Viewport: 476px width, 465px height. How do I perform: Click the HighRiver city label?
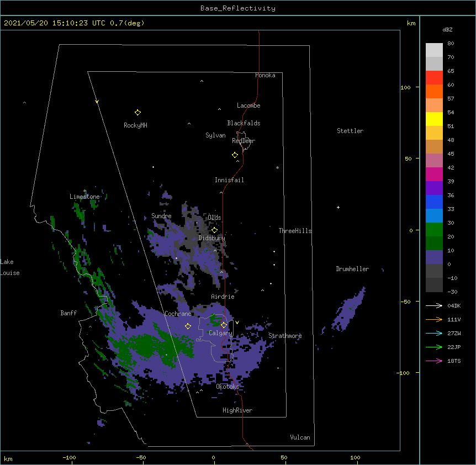coord(237,410)
